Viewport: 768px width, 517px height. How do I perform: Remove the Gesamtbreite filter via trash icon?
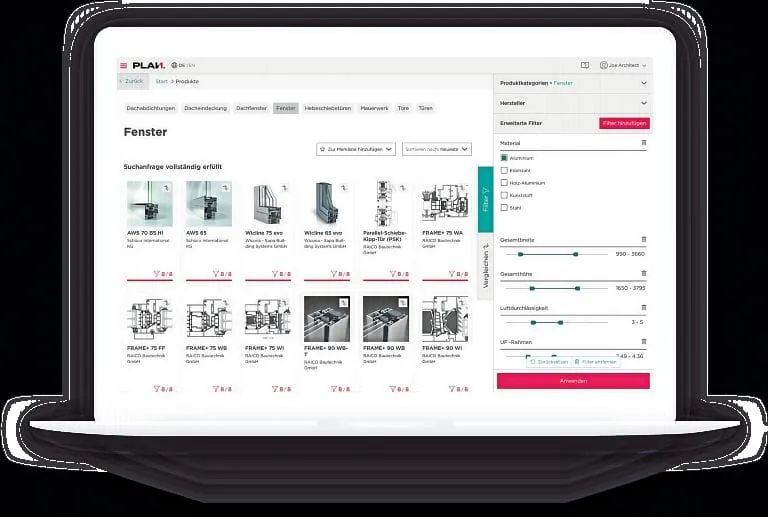[x=643, y=240]
